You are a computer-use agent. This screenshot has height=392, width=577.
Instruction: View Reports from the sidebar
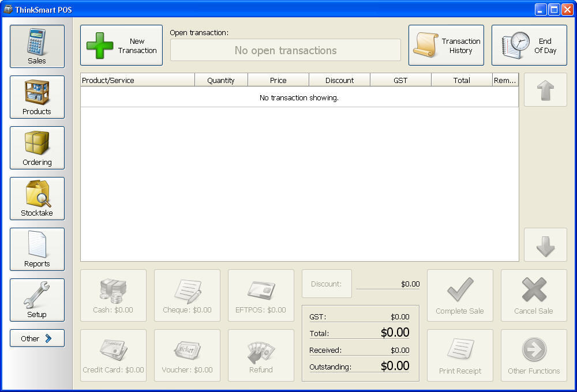pyautogui.click(x=36, y=249)
